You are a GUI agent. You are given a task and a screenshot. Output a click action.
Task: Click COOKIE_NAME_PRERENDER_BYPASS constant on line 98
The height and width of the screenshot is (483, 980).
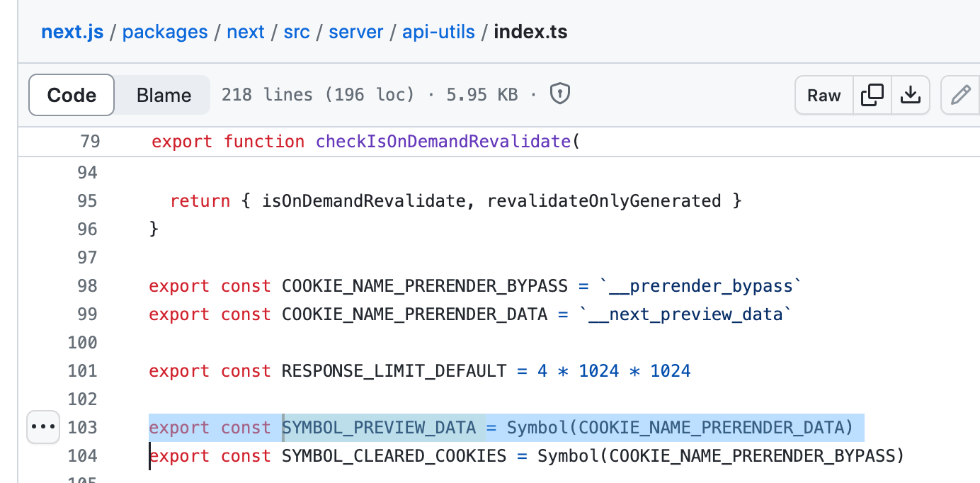[x=425, y=286]
